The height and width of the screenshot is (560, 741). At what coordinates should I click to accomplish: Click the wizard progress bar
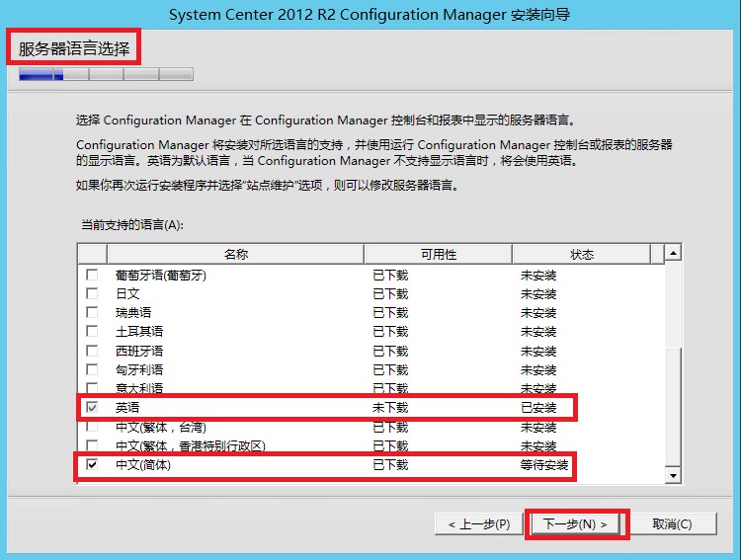pyautogui.click(x=106, y=74)
